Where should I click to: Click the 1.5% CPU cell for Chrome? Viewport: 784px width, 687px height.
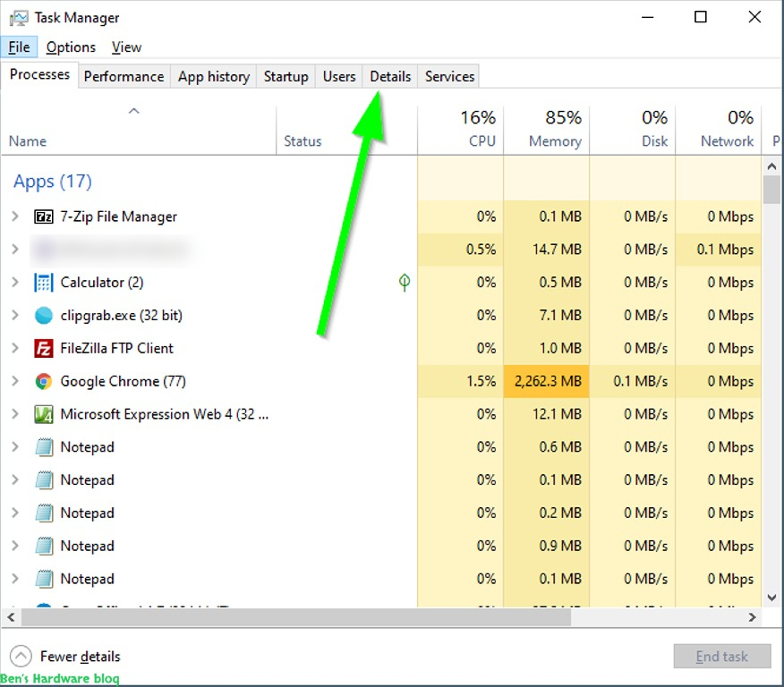click(461, 381)
